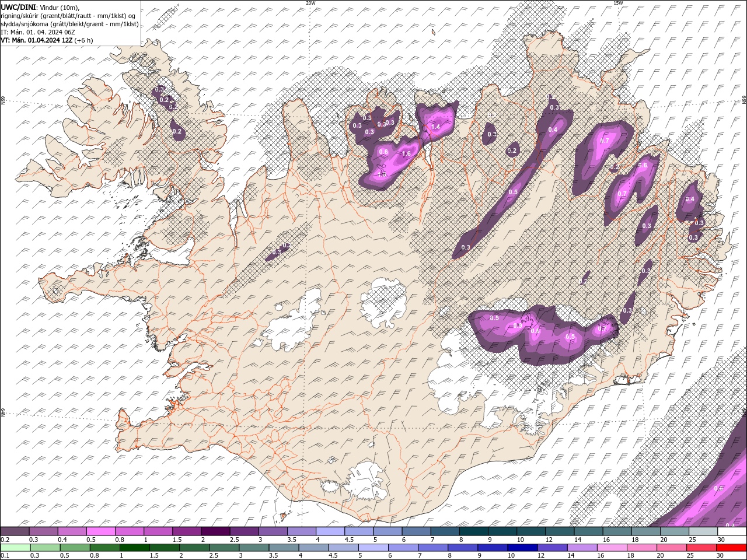747x560 pixels.
Task: Select lower legend pink swatch starting at 16
Action: coord(612,548)
